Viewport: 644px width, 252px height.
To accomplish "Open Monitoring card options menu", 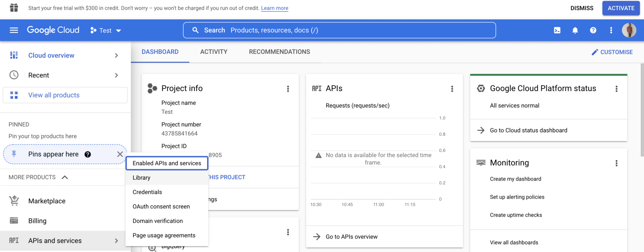I will click(616, 163).
